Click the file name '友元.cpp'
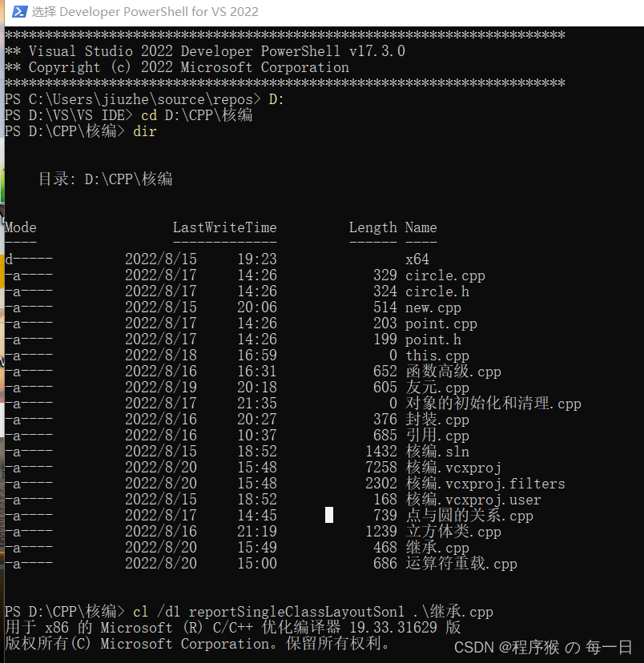 click(x=437, y=388)
